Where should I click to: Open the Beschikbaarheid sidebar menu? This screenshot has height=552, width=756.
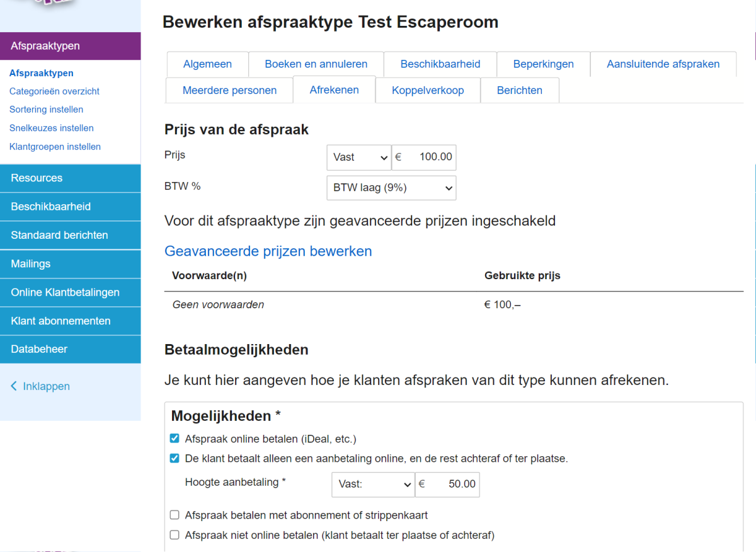pyautogui.click(x=71, y=207)
